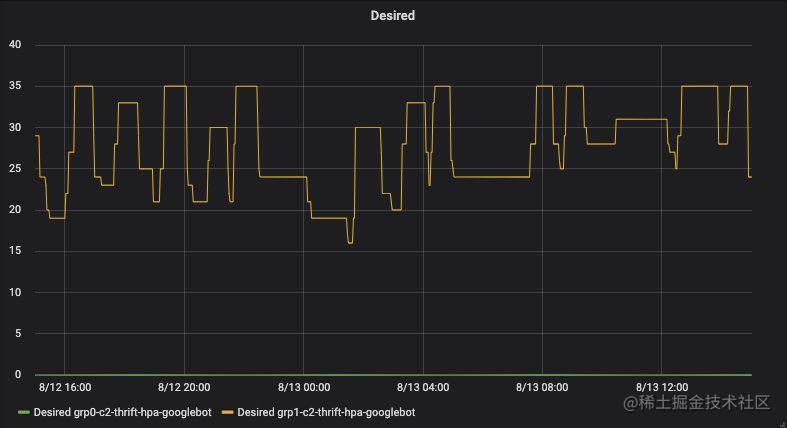Click the 8/12 20:00 time axis label
The width and height of the screenshot is (787, 428).
(184, 387)
